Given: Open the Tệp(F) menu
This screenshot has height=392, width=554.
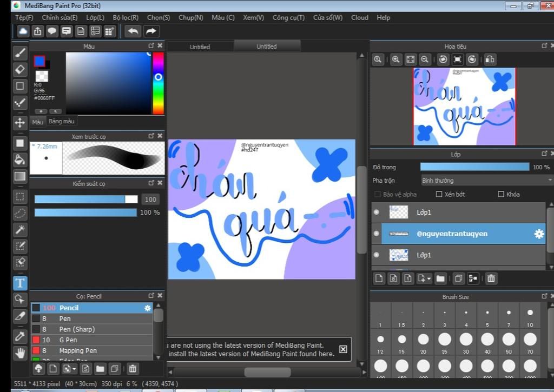Looking at the screenshot, I should pos(24,18).
